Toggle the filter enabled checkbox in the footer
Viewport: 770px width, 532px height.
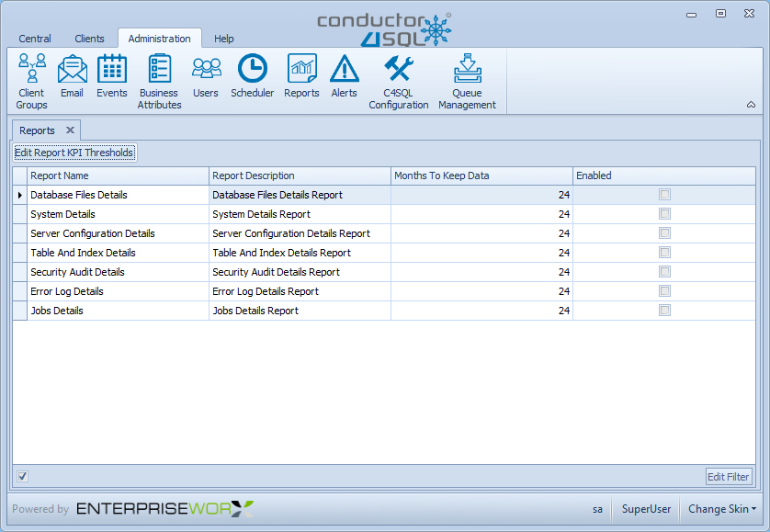[x=23, y=476]
